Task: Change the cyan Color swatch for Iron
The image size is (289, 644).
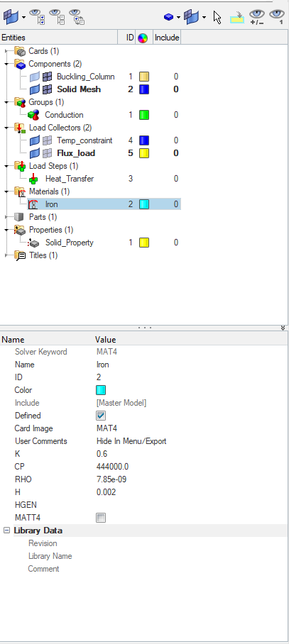Action: click(x=101, y=390)
